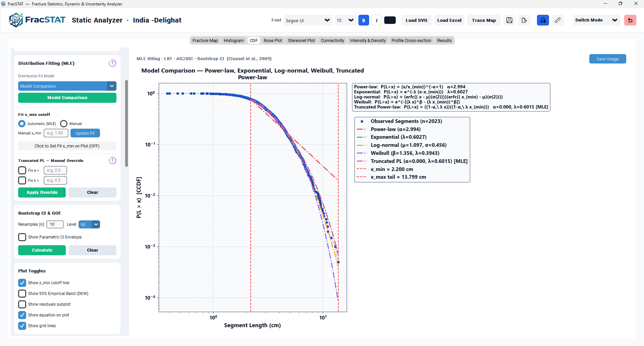Viewport: 644px width, 346px height.
Task: Click the Fix λ value field
Action: (55, 180)
